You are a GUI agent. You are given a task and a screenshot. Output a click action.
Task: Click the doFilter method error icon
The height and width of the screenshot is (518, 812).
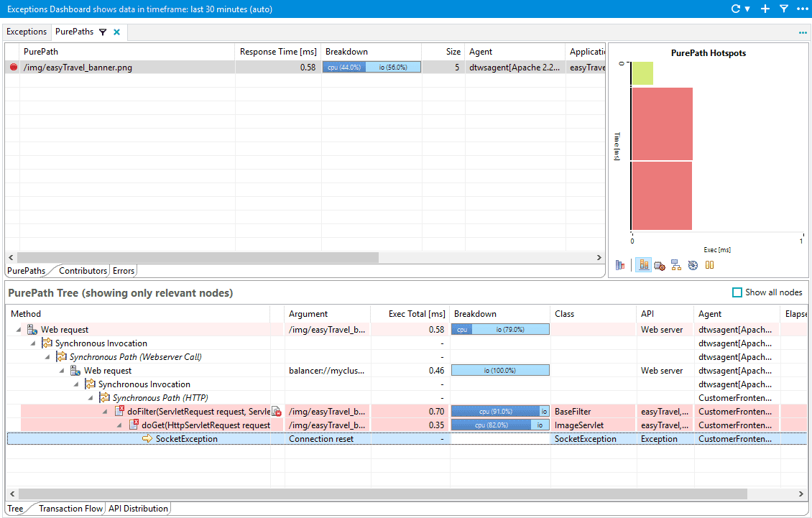[119, 411]
